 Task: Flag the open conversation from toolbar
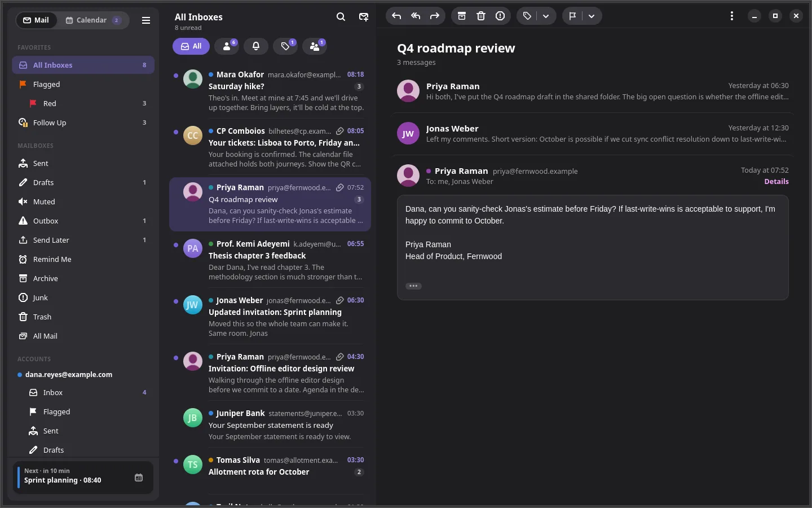(x=572, y=16)
